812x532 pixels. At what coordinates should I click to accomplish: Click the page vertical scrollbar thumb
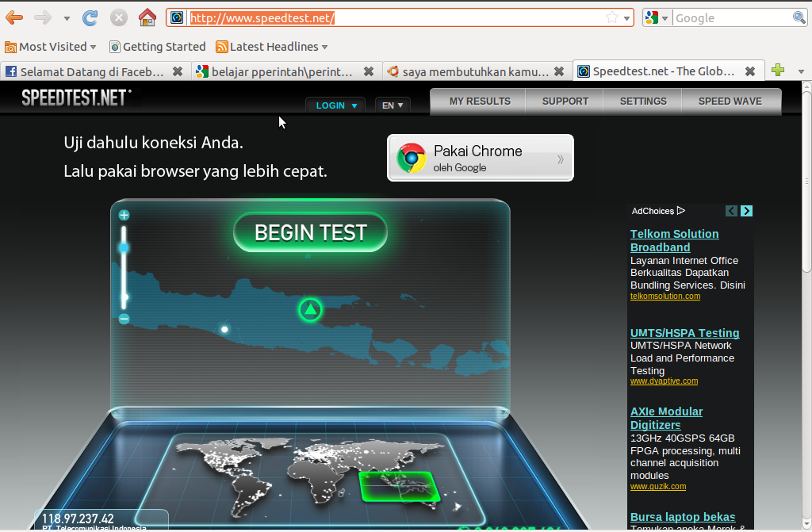click(806, 182)
